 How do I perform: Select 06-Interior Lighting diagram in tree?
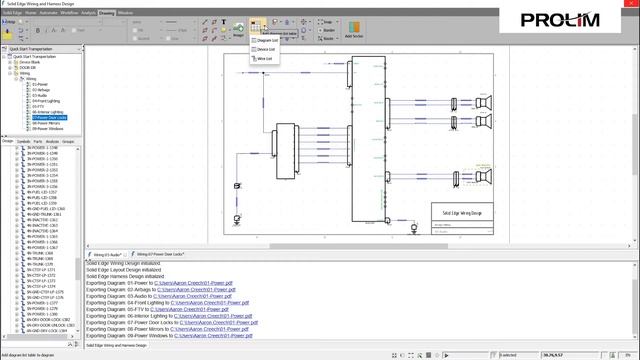click(x=47, y=112)
